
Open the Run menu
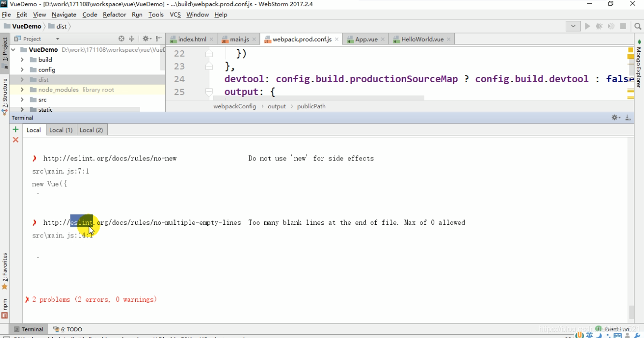137,15
